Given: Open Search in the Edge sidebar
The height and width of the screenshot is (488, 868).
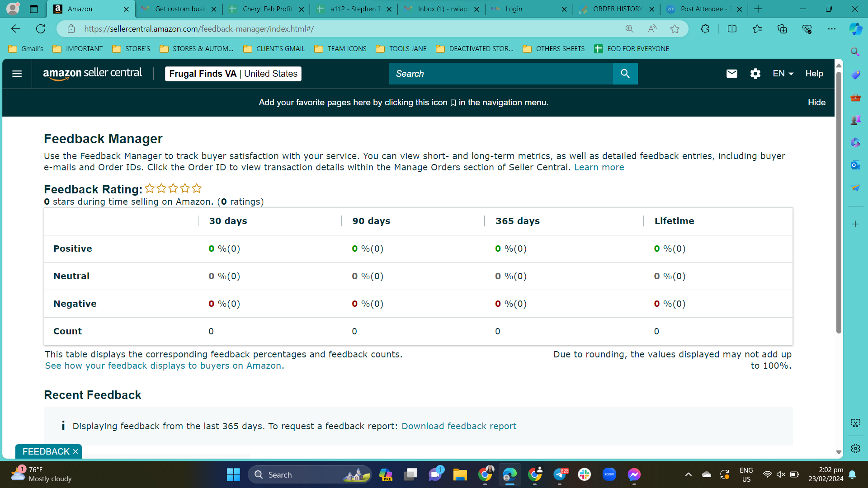Looking at the screenshot, I should [855, 52].
